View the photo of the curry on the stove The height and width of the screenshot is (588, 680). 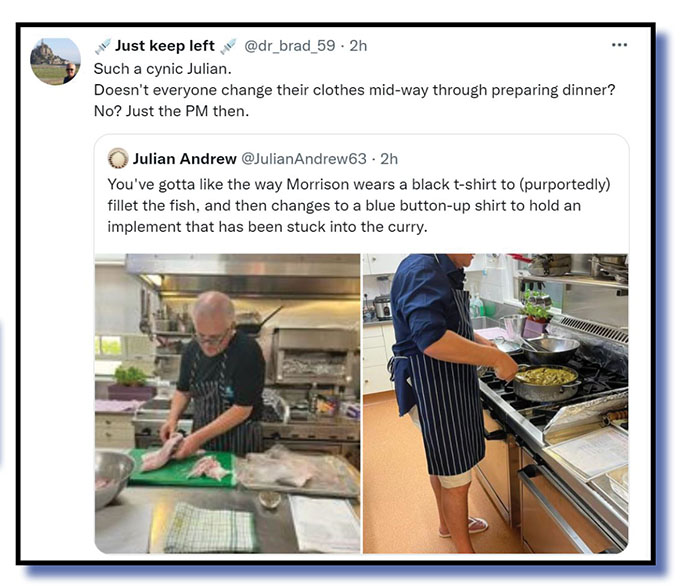(495, 403)
